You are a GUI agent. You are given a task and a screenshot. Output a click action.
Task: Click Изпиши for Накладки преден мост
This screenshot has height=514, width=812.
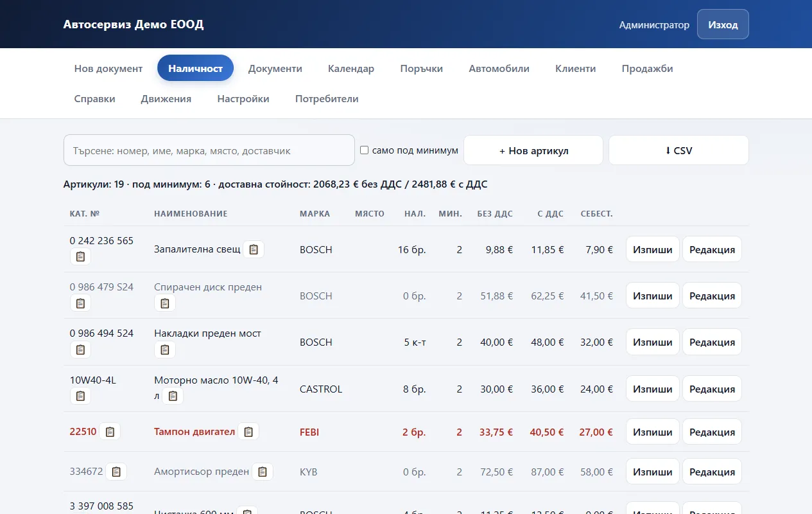click(653, 342)
